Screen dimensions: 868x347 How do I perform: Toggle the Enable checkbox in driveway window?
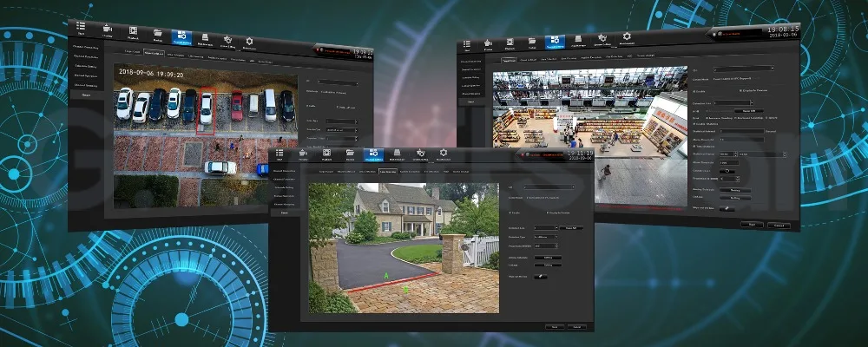[x=510, y=213]
